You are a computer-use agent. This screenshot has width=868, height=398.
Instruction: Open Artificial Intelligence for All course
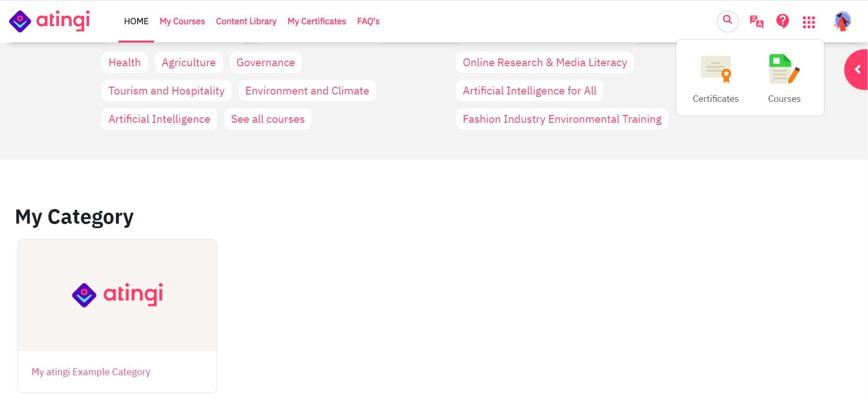click(x=529, y=91)
